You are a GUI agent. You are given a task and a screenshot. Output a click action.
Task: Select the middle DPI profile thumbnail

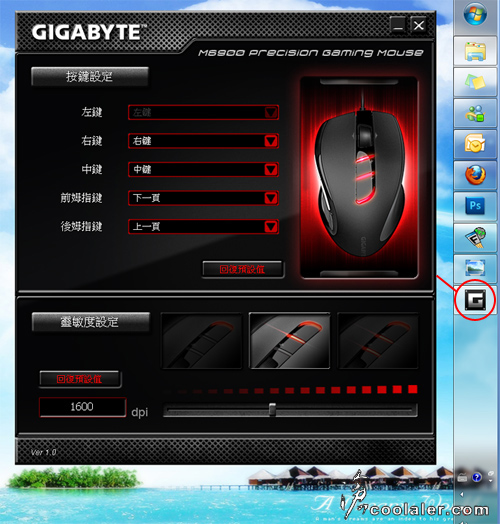pyautogui.click(x=289, y=341)
